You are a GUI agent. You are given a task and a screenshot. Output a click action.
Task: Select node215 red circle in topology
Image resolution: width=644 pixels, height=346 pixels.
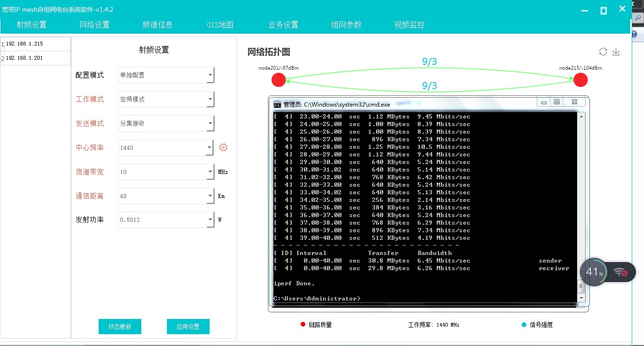pyautogui.click(x=580, y=80)
